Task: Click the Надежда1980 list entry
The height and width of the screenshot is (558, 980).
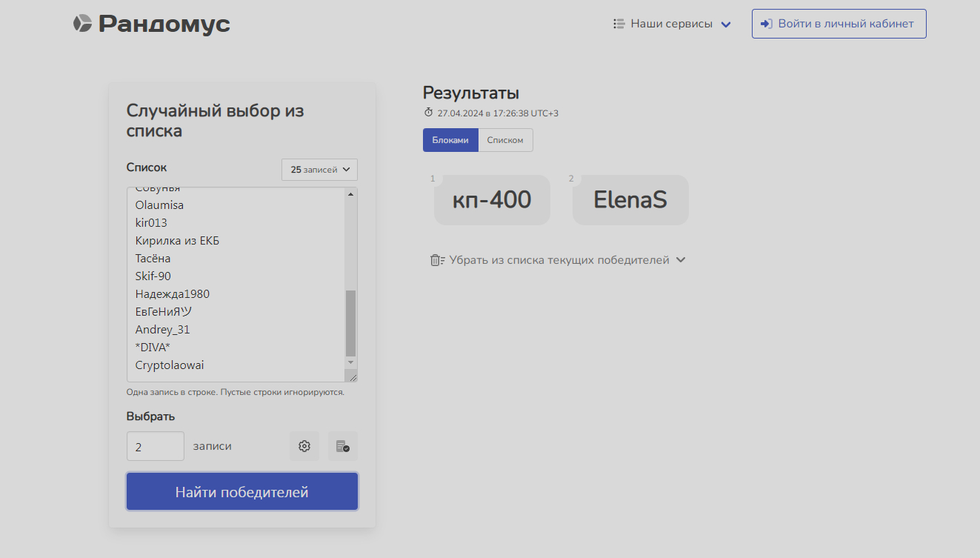Action: (x=172, y=293)
